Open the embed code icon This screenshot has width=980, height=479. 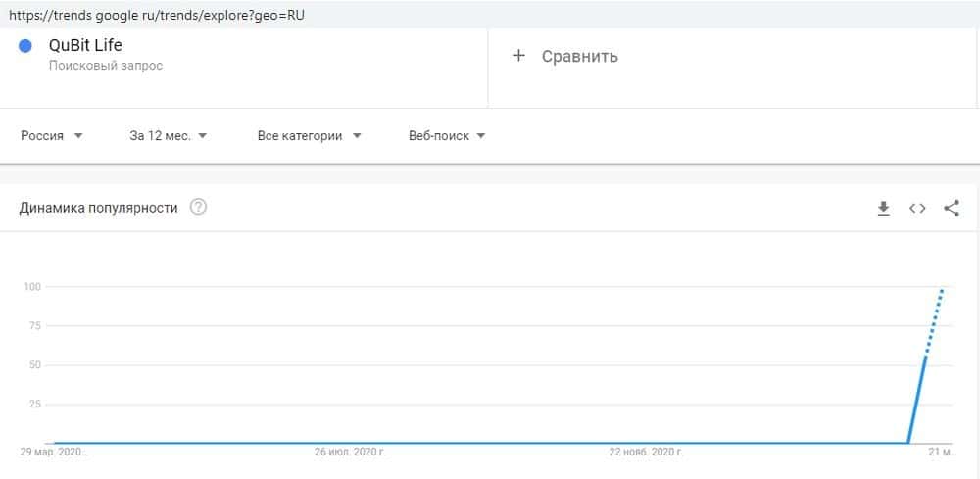917,209
